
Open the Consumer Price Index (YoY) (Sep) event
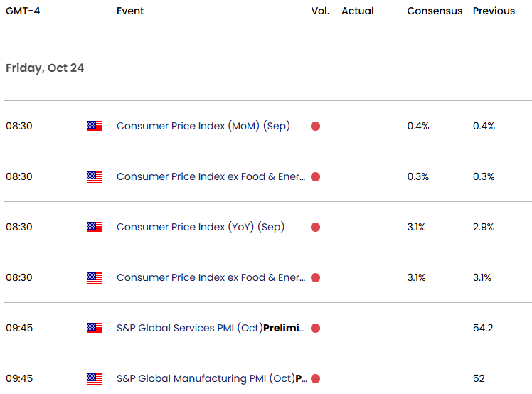(x=200, y=227)
